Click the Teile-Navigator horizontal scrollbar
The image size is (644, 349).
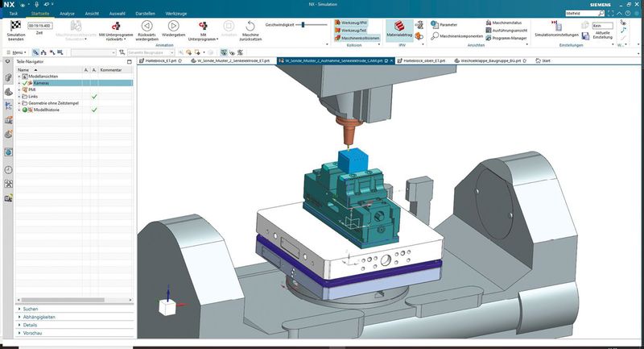coord(63,300)
